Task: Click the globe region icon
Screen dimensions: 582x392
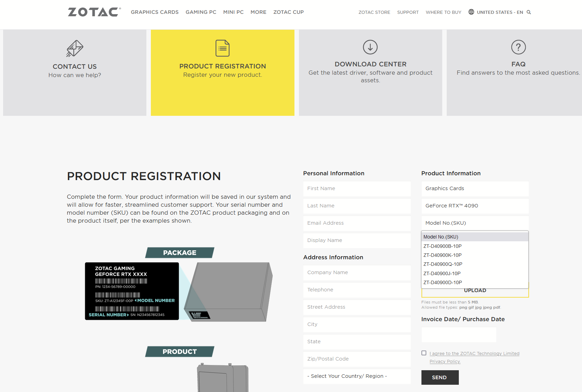Action: [x=471, y=12]
